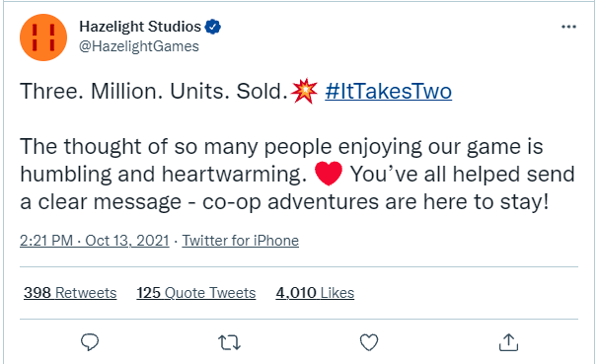Open the share tweet icon
This screenshot has width=600, height=364.
508,342
